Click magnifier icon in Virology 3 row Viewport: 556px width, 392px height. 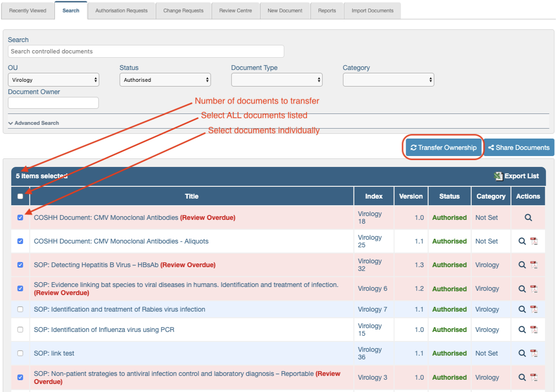tap(522, 377)
